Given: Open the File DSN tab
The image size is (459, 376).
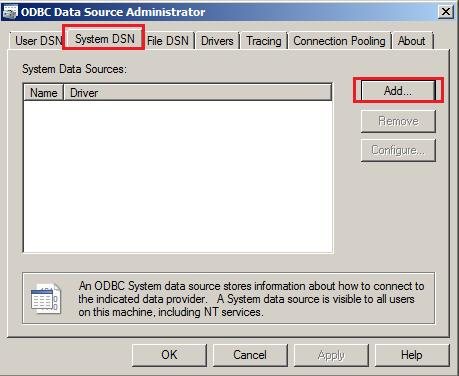Looking at the screenshot, I should click(x=169, y=41).
